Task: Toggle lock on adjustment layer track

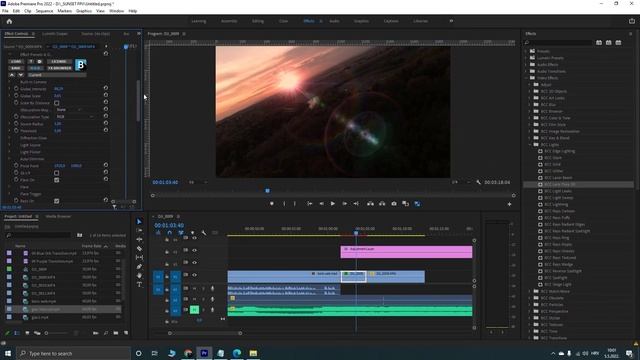Action: click(x=167, y=252)
